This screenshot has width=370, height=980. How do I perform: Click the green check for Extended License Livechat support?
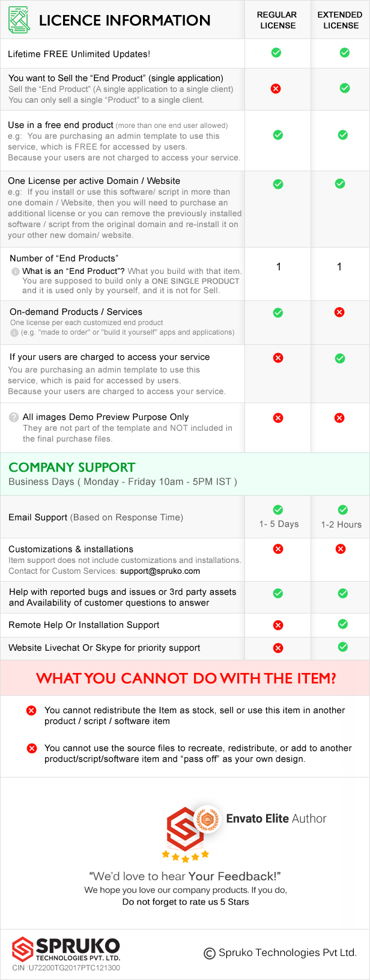point(343,647)
